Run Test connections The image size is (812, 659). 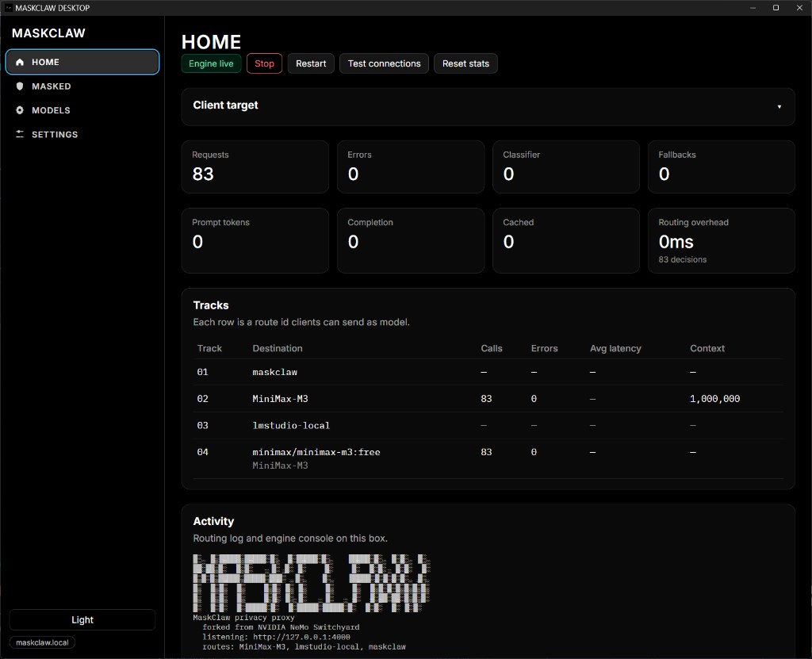[385, 63]
